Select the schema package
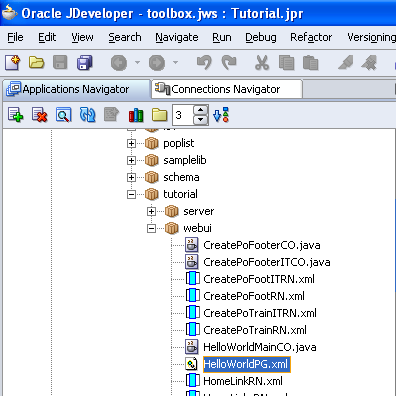 (x=181, y=177)
